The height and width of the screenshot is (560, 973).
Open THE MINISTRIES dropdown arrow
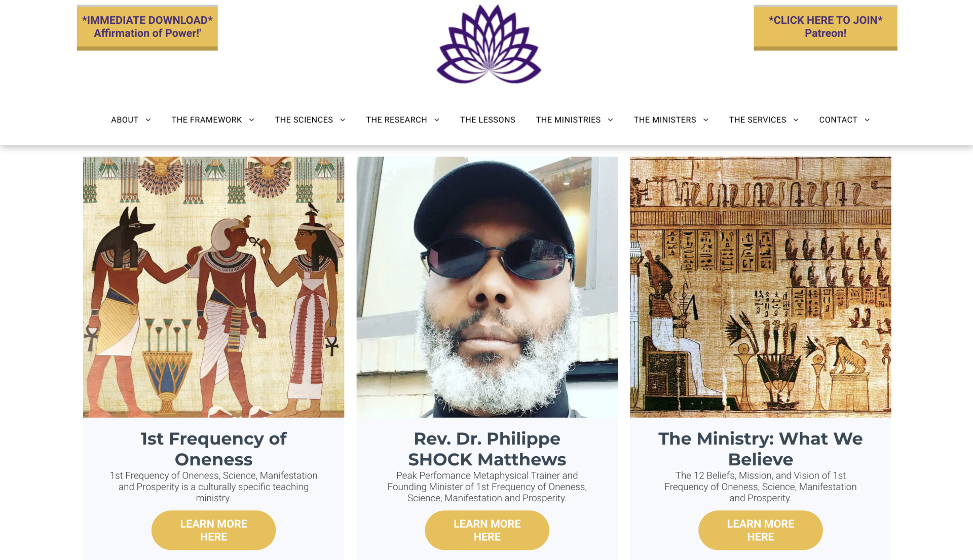(611, 120)
